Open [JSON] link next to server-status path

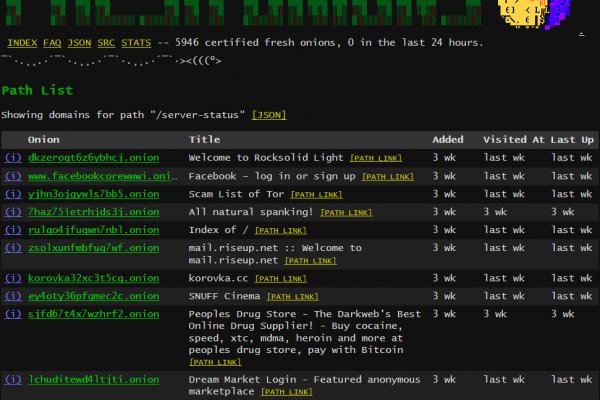click(x=269, y=115)
